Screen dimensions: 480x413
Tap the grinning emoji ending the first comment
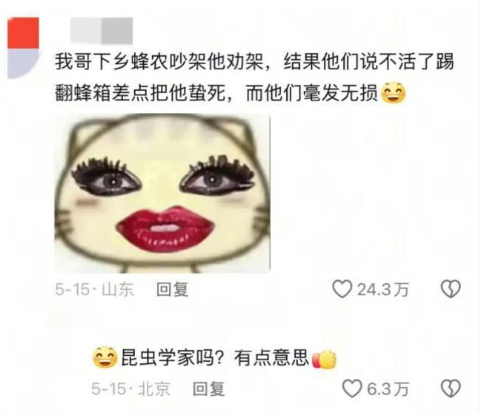pos(393,92)
